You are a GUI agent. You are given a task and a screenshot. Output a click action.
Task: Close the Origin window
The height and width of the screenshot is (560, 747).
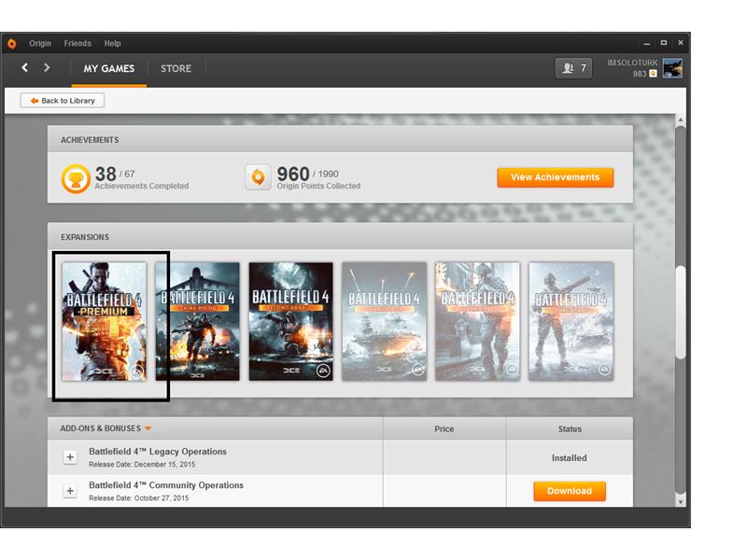tap(681, 43)
